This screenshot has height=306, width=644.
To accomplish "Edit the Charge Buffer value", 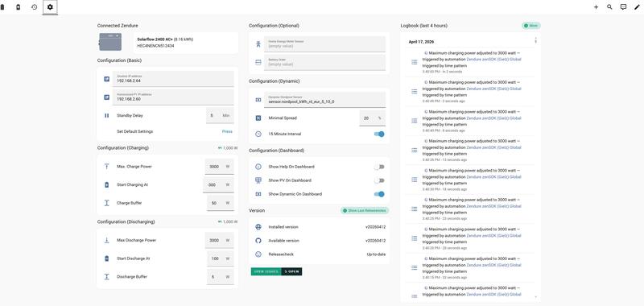I will tap(220, 203).
